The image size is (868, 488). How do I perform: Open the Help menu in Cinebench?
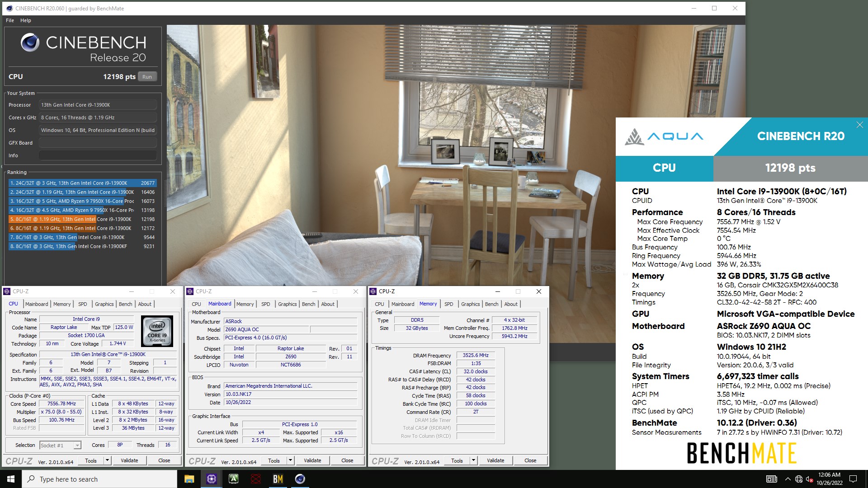(26, 20)
